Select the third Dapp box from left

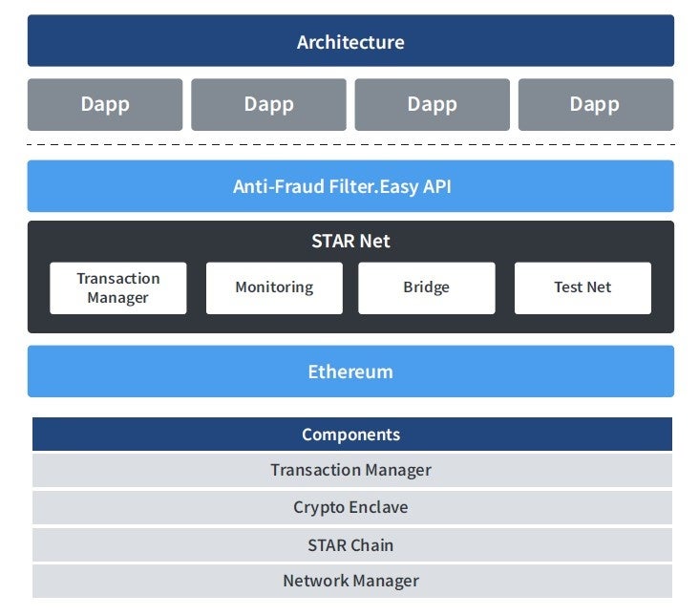coord(433,105)
